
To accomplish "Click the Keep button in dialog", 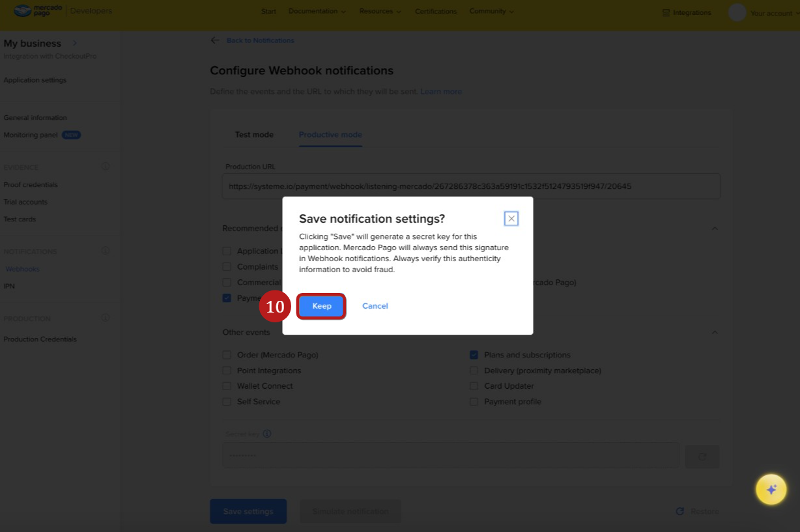I will (322, 306).
